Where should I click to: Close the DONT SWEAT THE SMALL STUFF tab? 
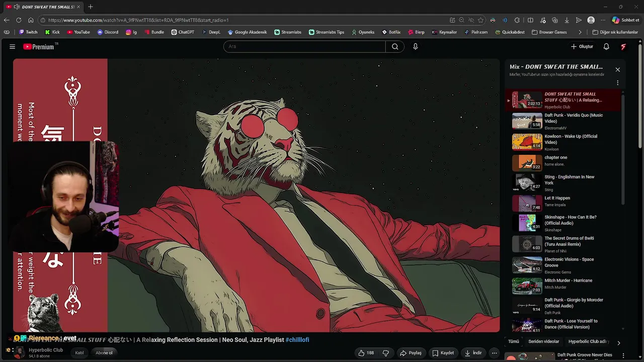(78, 7)
